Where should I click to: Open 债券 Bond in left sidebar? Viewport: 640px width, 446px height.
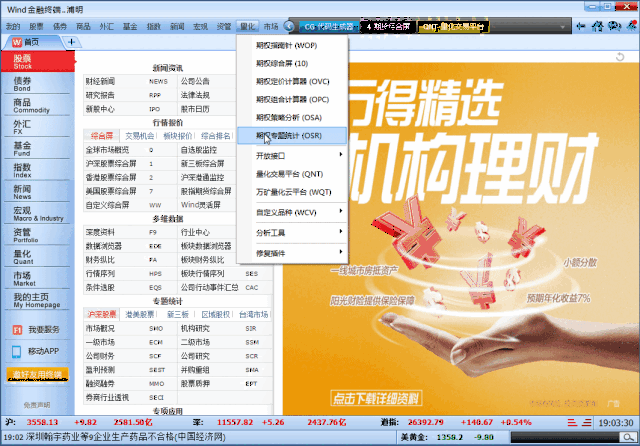(38, 84)
